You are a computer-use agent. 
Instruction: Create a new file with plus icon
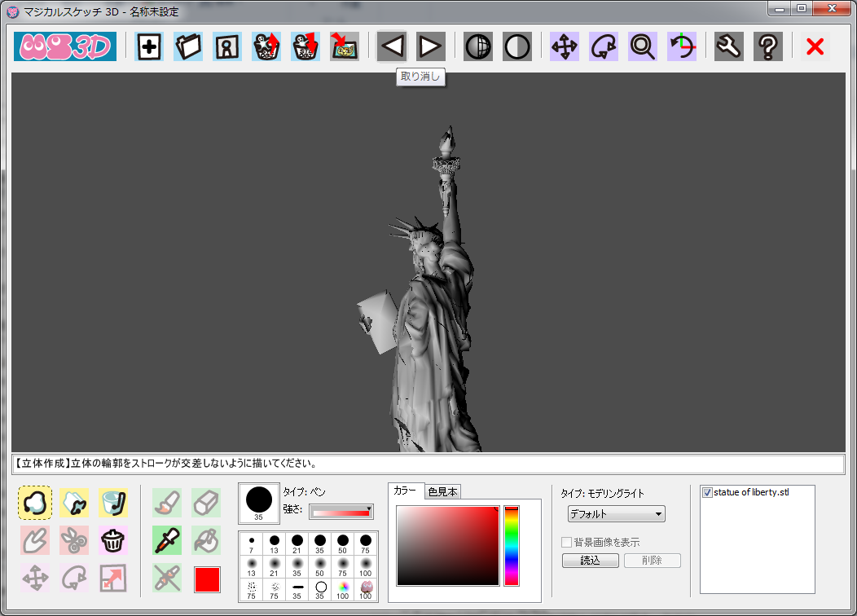click(x=148, y=47)
